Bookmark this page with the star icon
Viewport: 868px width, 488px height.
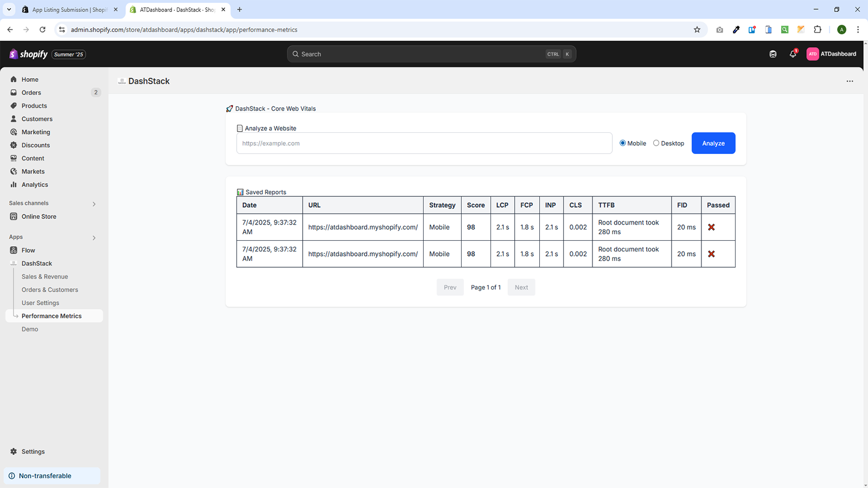pos(697,30)
